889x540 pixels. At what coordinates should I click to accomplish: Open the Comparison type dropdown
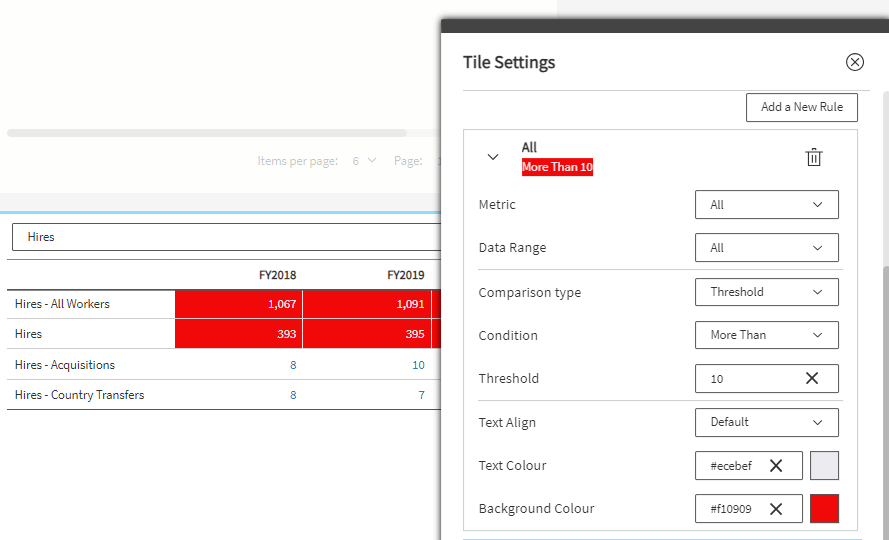coord(766,292)
